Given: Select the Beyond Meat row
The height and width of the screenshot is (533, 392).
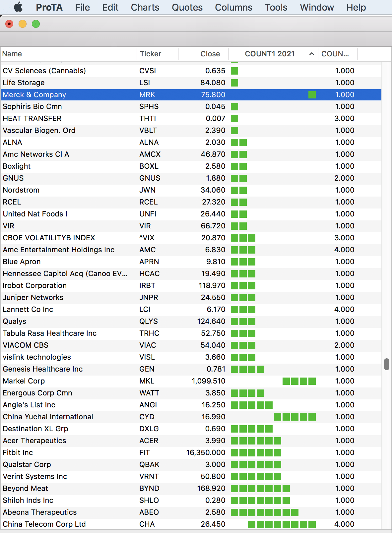Looking at the screenshot, I should [191, 488].
